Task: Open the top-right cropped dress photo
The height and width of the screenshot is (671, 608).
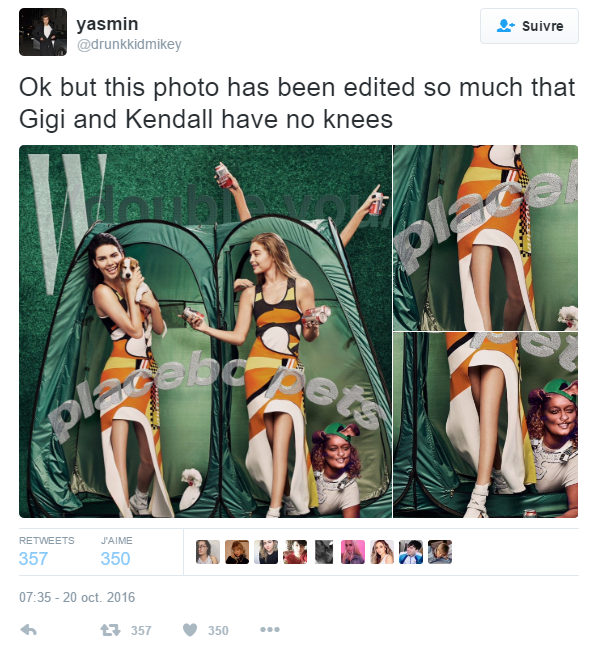Action: pyautogui.click(x=485, y=236)
